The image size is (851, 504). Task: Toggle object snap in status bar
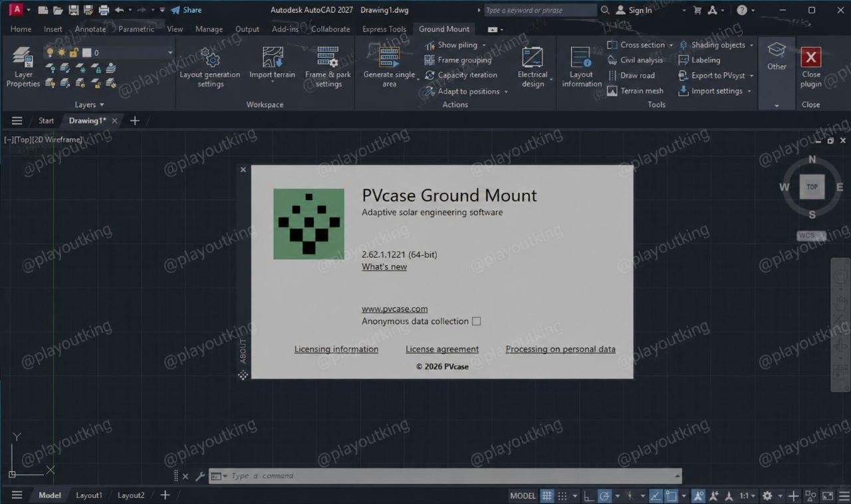671,496
